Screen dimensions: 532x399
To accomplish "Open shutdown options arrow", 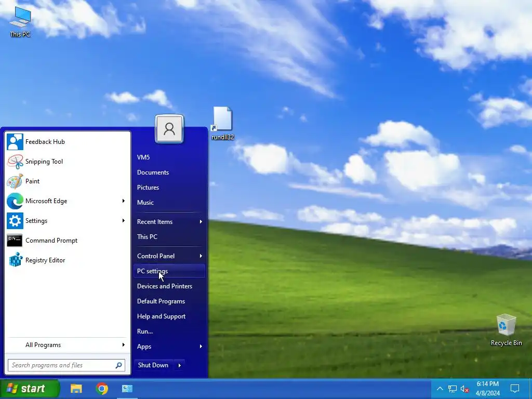I will point(180,365).
